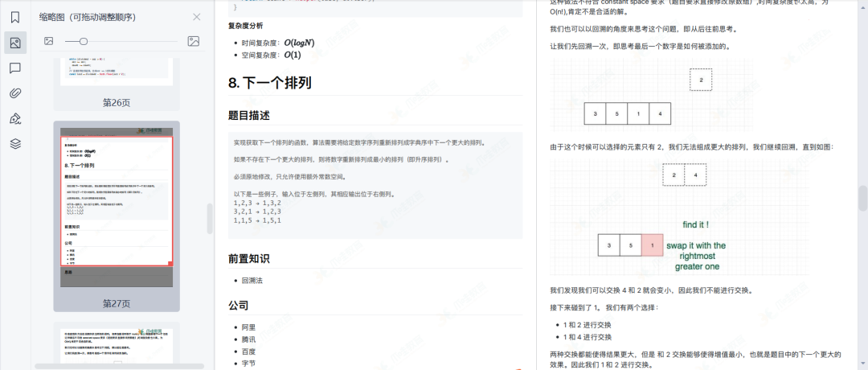Click the 第26页 label
The width and height of the screenshot is (868, 370).
(117, 102)
